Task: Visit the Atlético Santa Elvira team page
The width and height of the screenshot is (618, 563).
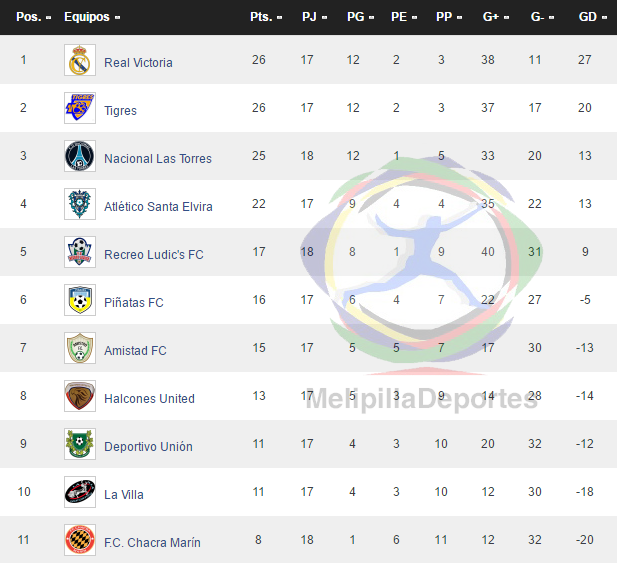Action: point(158,207)
